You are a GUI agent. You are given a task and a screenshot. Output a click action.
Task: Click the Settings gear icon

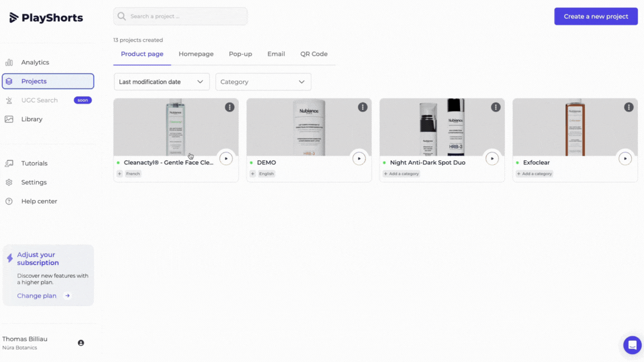tap(9, 182)
